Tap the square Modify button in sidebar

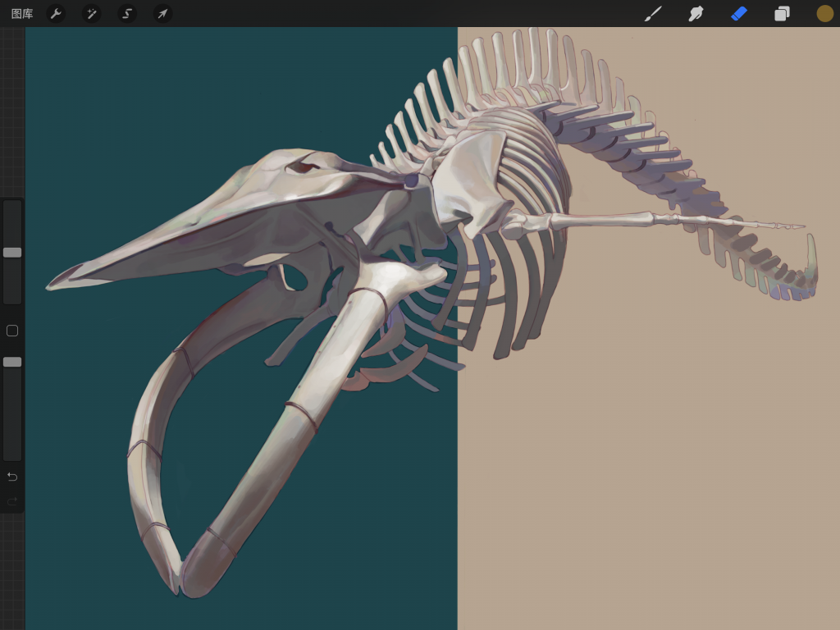(x=12, y=331)
